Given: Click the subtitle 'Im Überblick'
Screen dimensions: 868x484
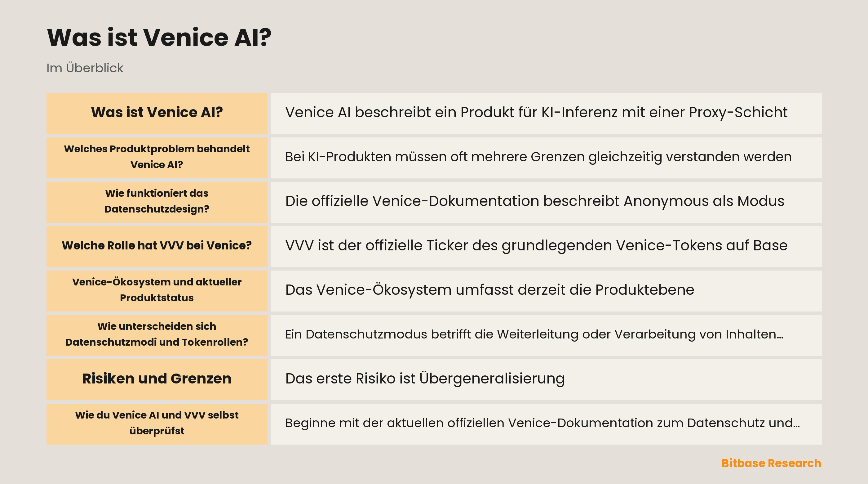Looking at the screenshot, I should (x=85, y=68).
